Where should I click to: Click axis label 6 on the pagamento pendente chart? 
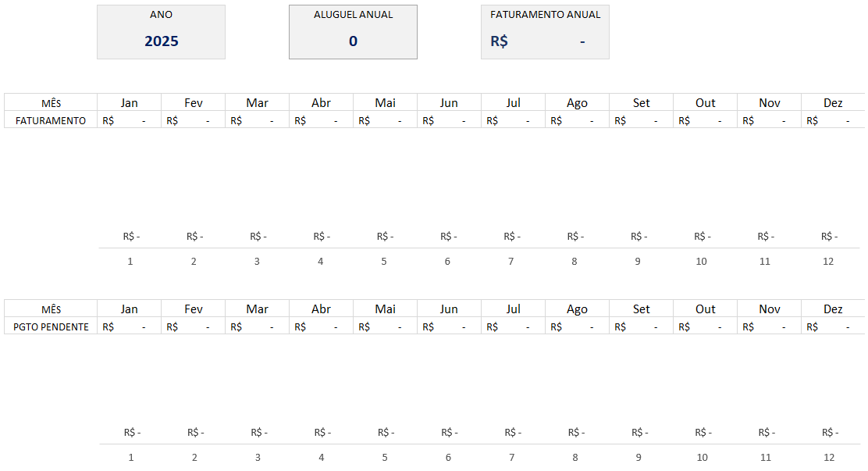448,457
